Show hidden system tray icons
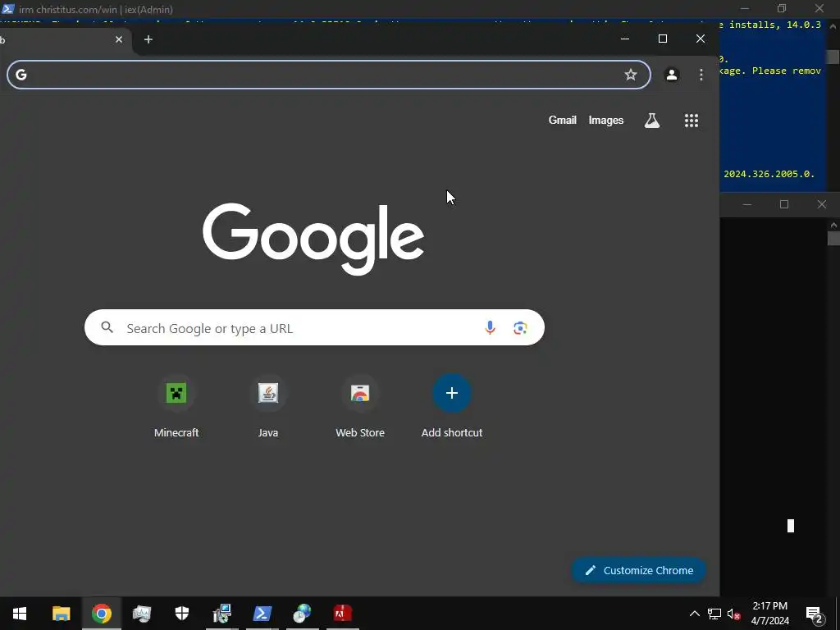Image resolution: width=840 pixels, height=630 pixels. tap(694, 614)
